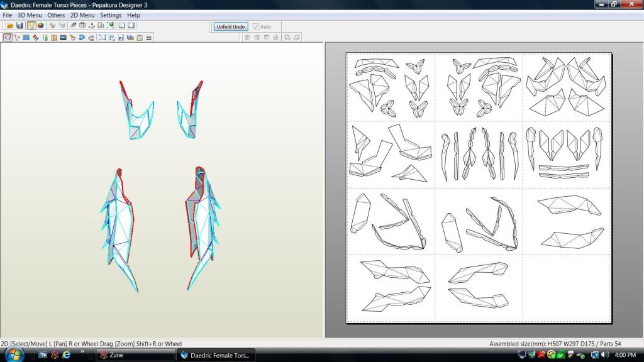
Task: Click the rotate counterclockwise icon
Action: [x=287, y=37]
